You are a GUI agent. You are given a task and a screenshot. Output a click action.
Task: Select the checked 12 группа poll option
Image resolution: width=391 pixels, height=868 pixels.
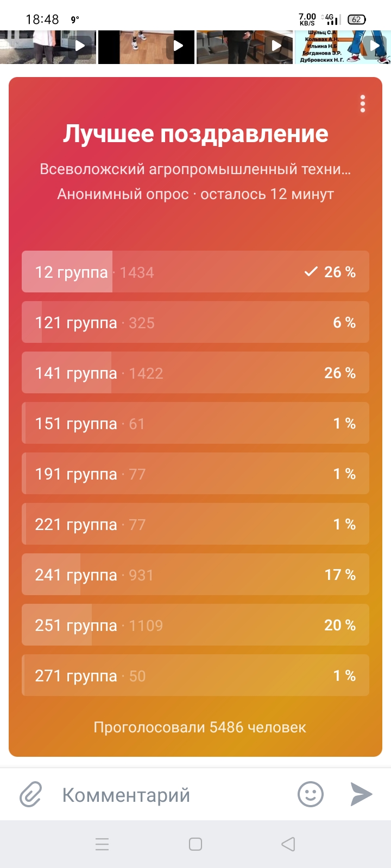(x=195, y=272)
